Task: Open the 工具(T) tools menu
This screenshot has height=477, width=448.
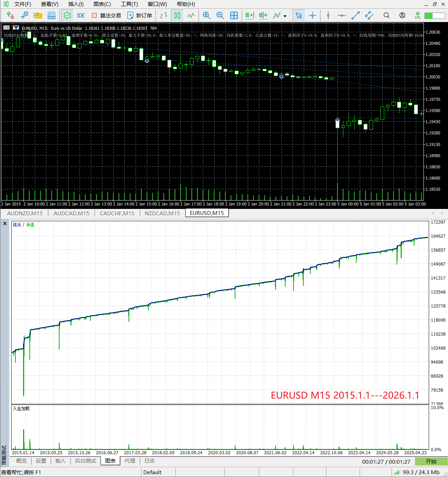Action: tap(129, 4)
